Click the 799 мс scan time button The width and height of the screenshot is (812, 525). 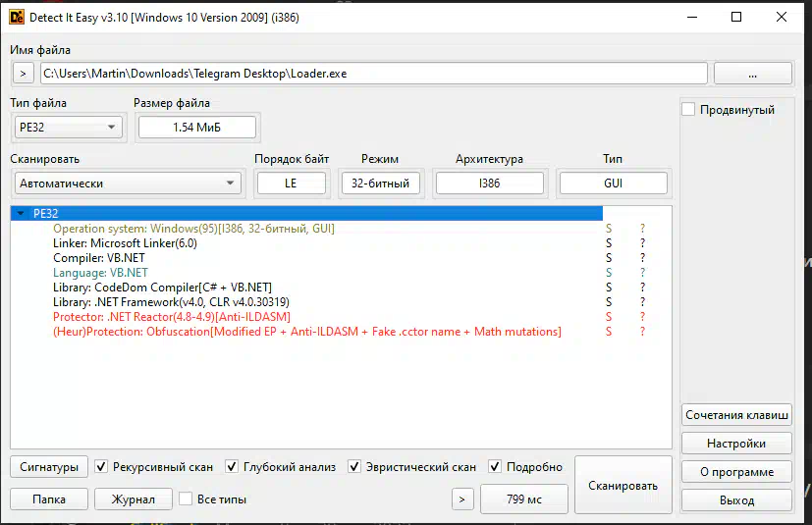[x=523, y=499]
